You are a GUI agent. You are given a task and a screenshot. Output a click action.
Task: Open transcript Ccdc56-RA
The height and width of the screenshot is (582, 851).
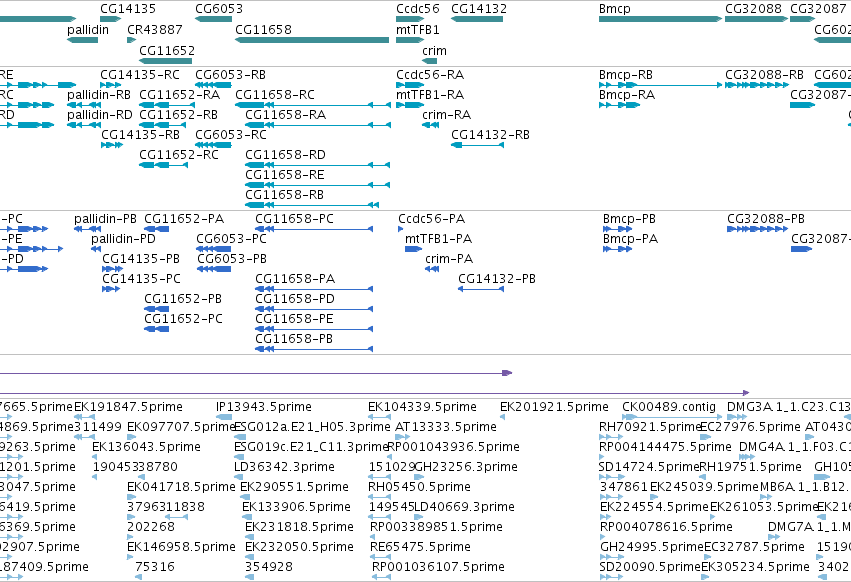430,74
